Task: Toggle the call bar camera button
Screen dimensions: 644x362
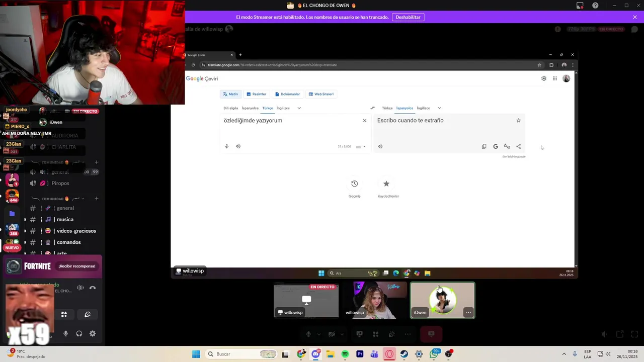Action: pos(332,334)
